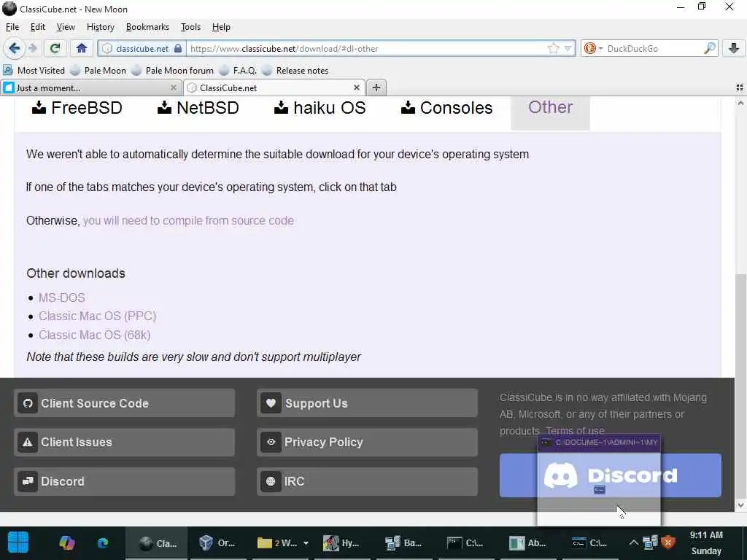Viewport: 747px width, 560px height.
Task: Switch to the 'Or...' VirtualBox taskbar item
Action: [x=217, y=542]
